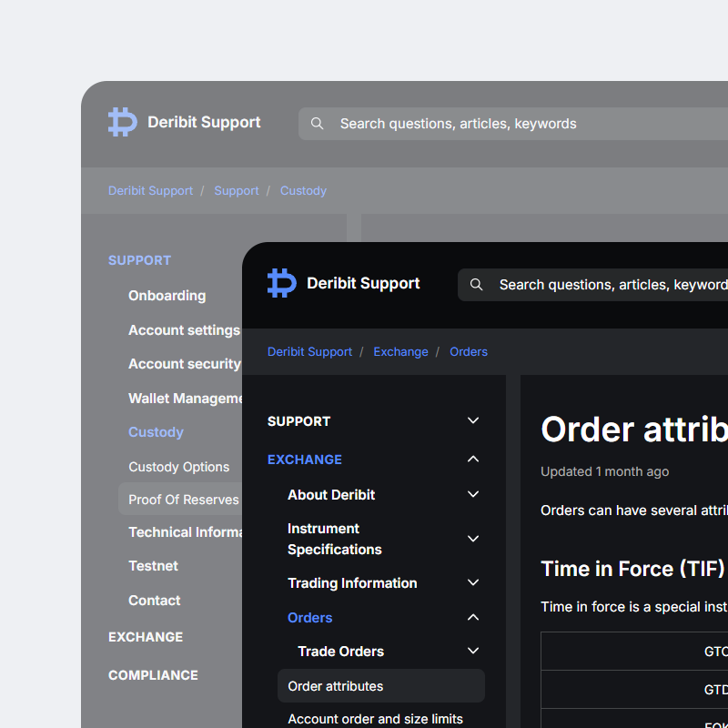Expand About Deribit submenu chevron
Viewport: 728px width, 728px height.
point(473,494)
